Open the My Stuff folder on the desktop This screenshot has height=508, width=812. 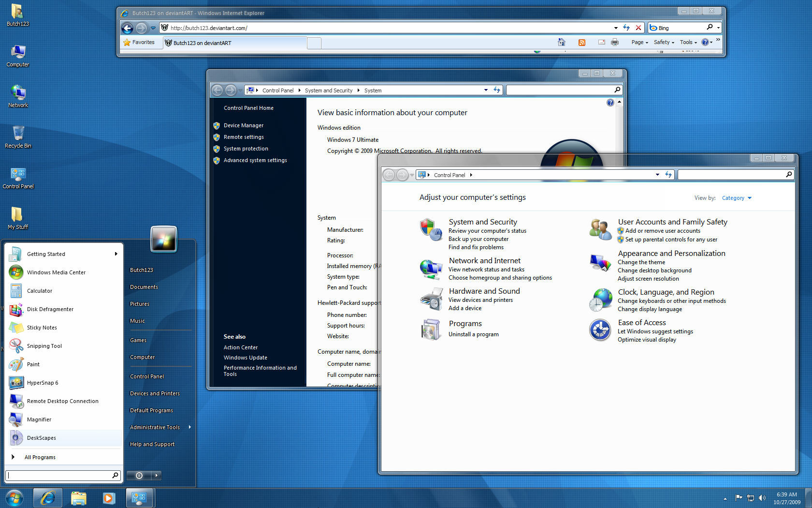(18, 218)
